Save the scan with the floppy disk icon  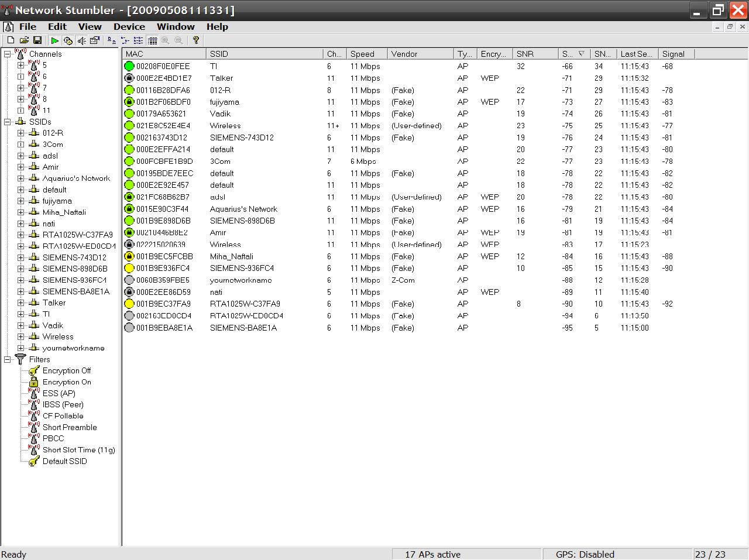[x=37, y=40]
